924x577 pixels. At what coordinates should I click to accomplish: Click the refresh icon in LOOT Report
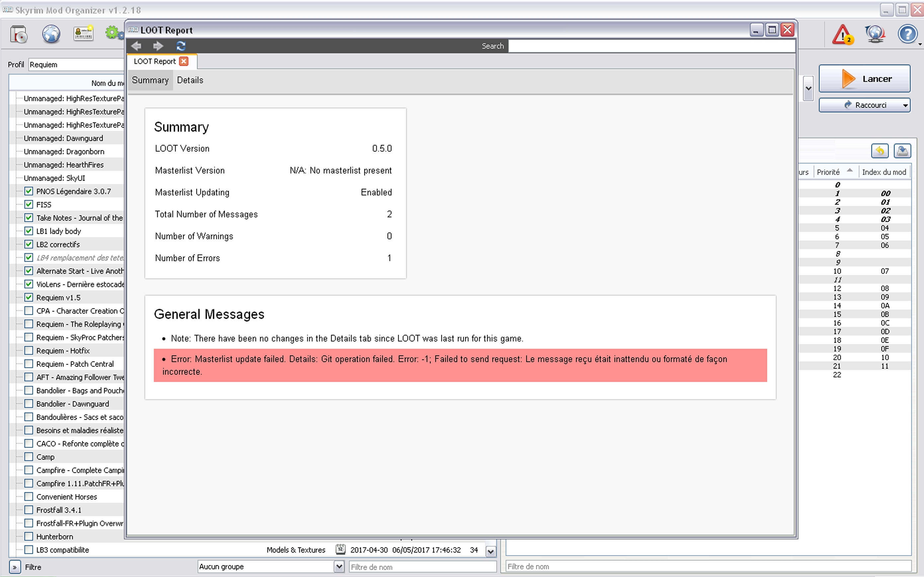tap(181, 46)
